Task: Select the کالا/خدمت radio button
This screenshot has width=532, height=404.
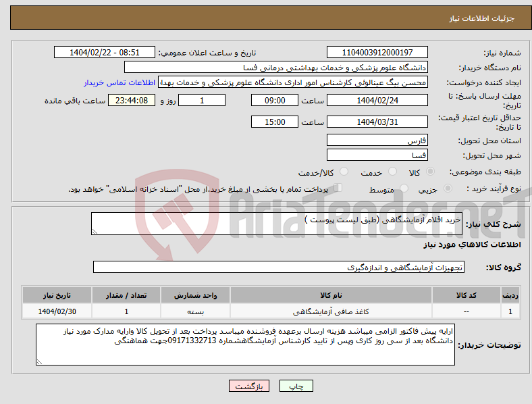Action: coord(344,172)
